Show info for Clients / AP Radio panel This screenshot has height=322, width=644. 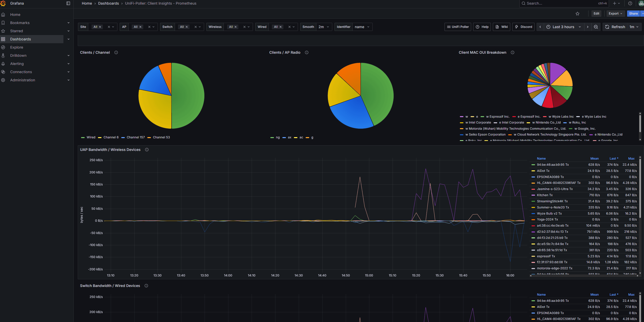[x=307, y=52]
